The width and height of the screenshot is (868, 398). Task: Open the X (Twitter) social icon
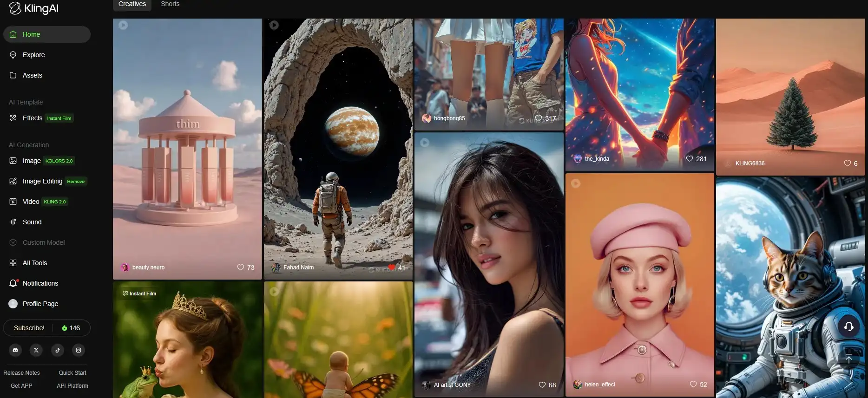coord(36,350)
